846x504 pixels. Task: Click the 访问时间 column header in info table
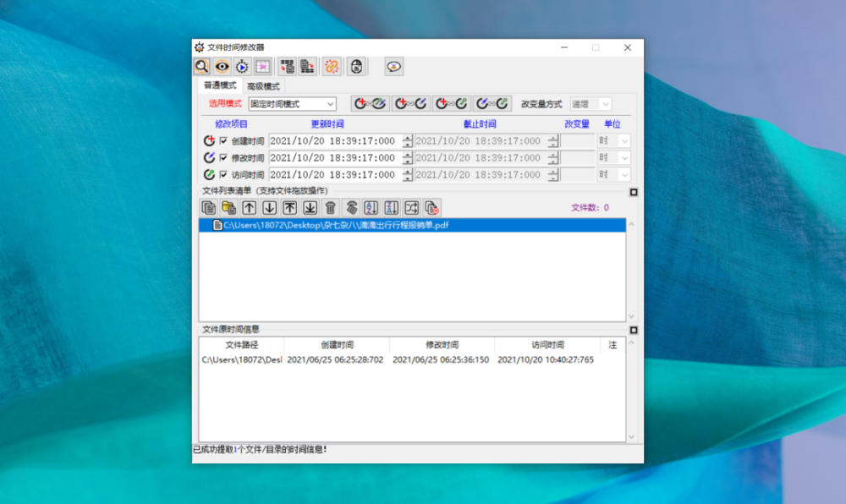547,344
